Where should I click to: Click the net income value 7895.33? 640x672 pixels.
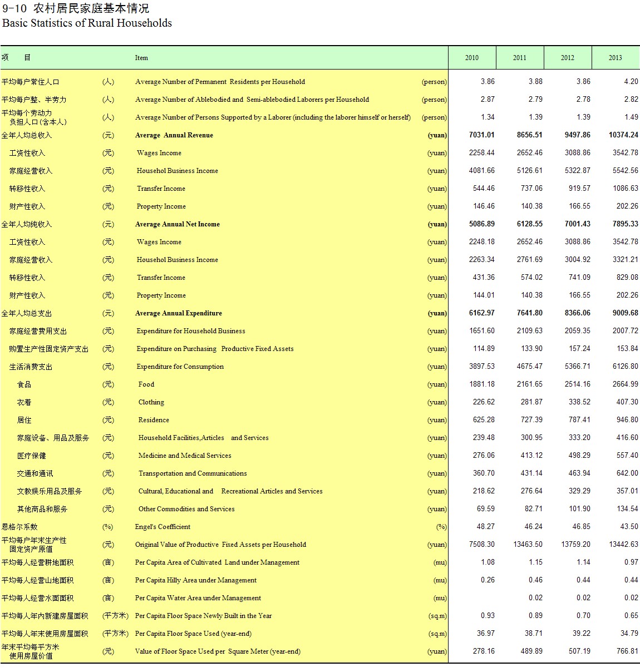coord(626,224)
